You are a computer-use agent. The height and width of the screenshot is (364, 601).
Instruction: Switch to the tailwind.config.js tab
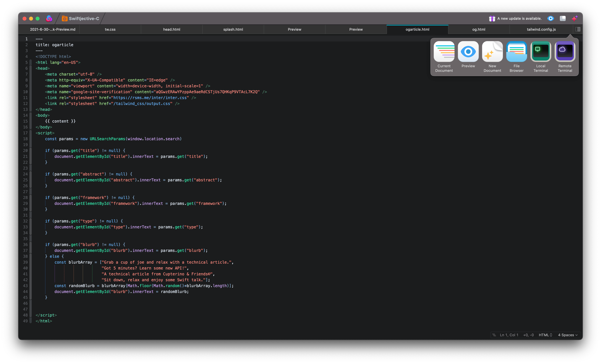541,29
